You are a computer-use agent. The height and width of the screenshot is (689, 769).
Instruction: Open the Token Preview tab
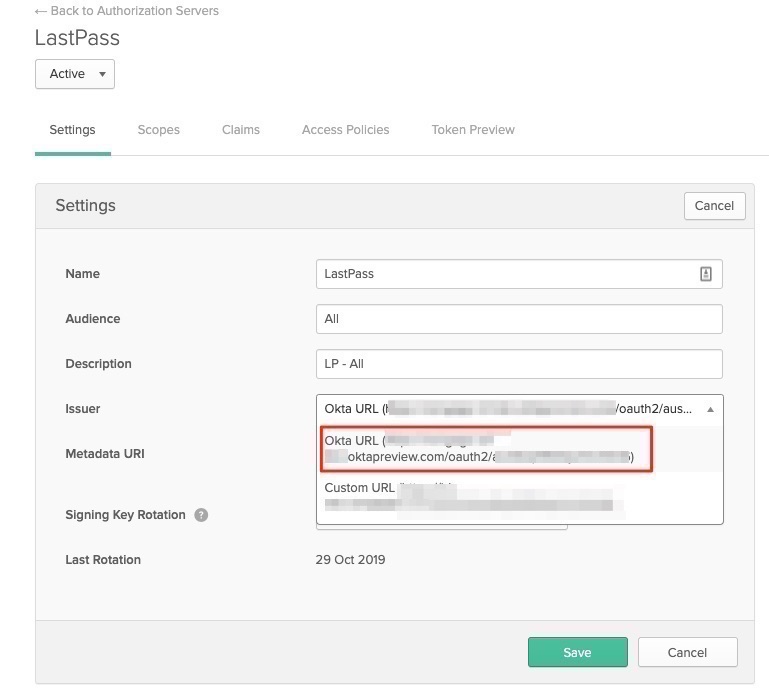473,130
